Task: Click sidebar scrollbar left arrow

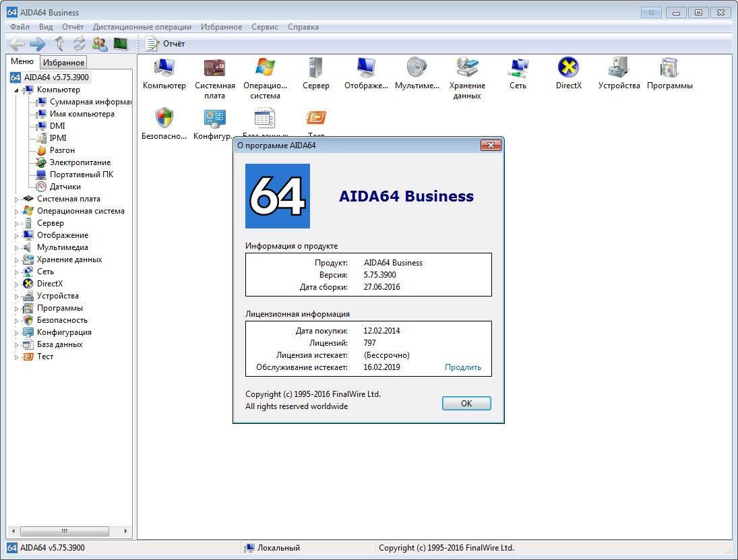Action: 13,531
